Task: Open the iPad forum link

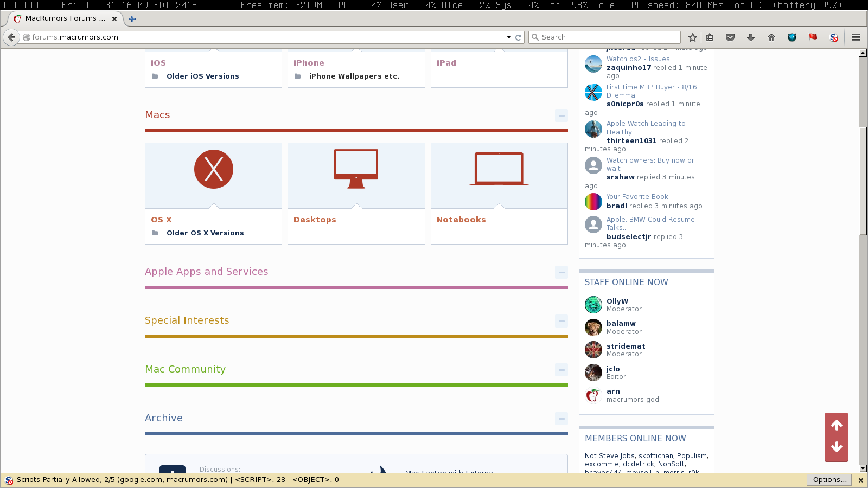Action: [x=446, y=63]
